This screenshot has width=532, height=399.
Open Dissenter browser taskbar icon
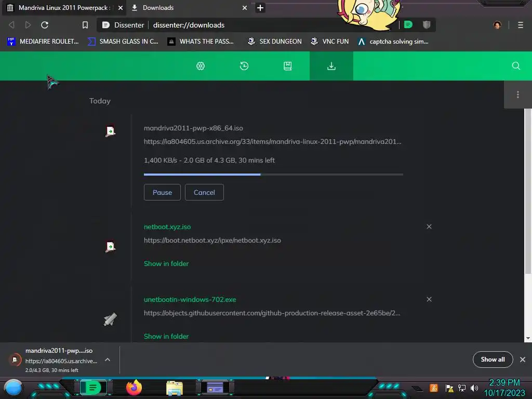(x=93, y=388)
